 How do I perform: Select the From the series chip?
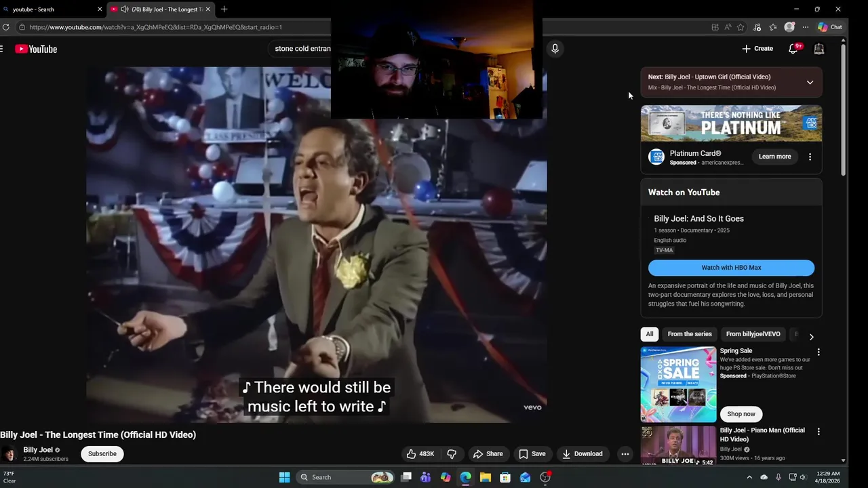(x=690, y=334)
